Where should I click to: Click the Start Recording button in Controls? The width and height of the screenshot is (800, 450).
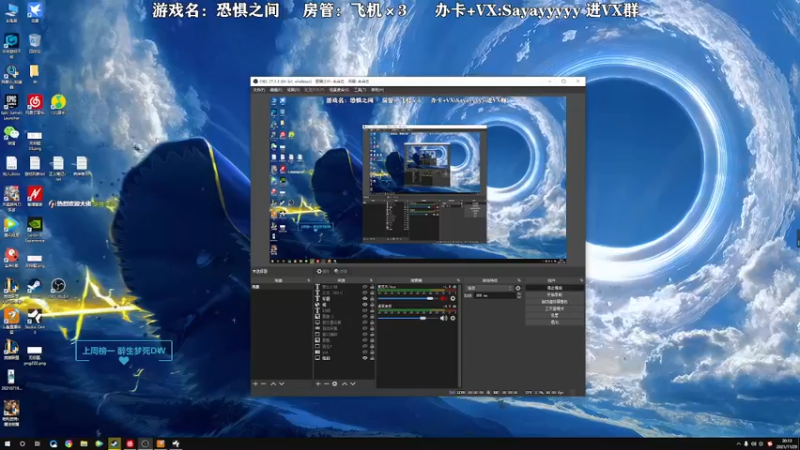tap(555, 295)
